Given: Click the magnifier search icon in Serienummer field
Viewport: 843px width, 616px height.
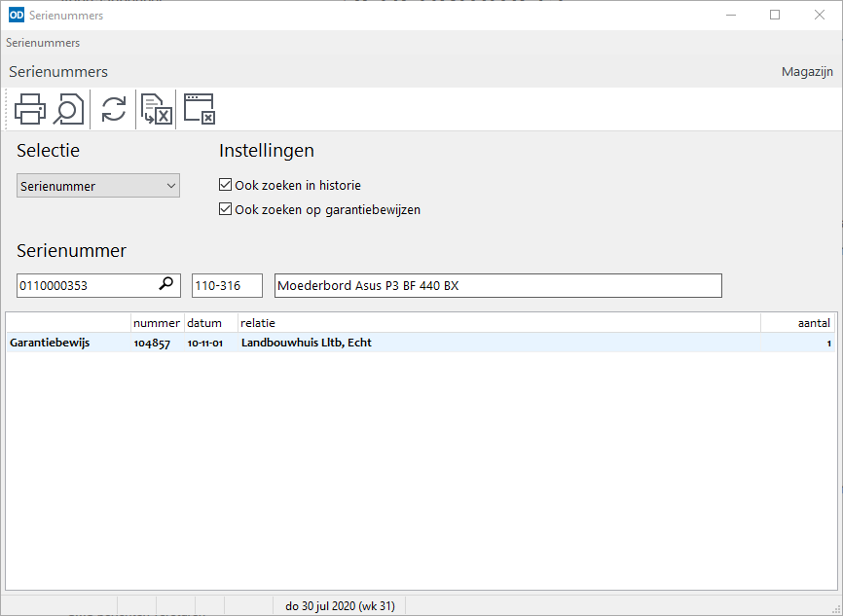Looking at the screenshot, I should pos(167,284).
